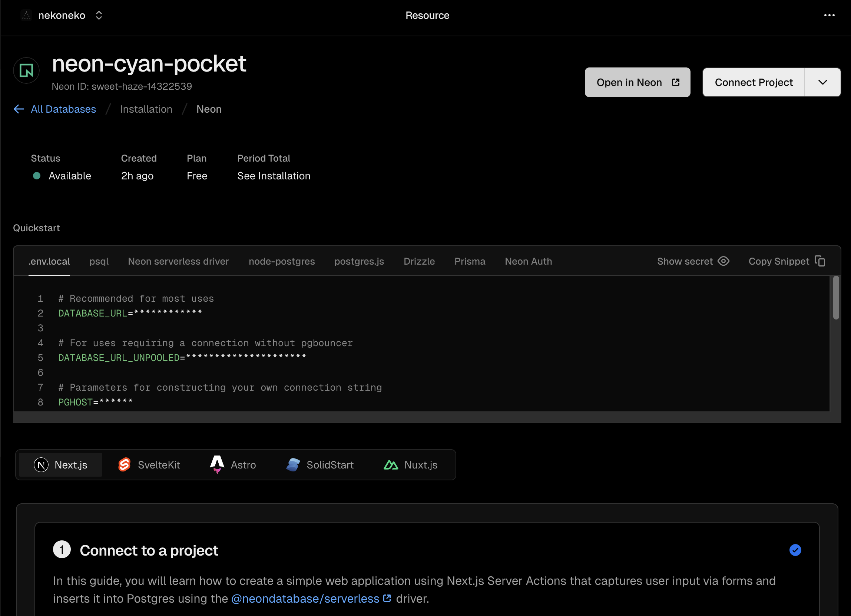Click the external-link icon after serverless

387,598
